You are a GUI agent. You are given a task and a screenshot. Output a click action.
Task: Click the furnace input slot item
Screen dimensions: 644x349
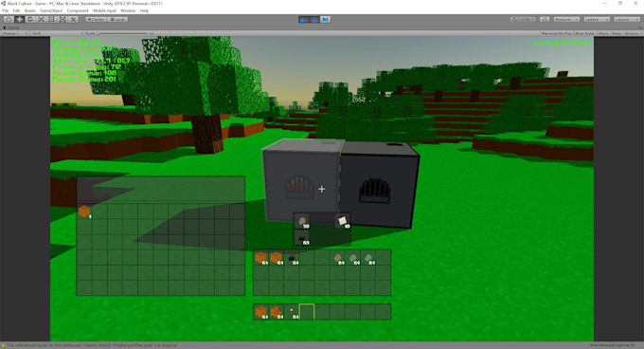(302, 221)
